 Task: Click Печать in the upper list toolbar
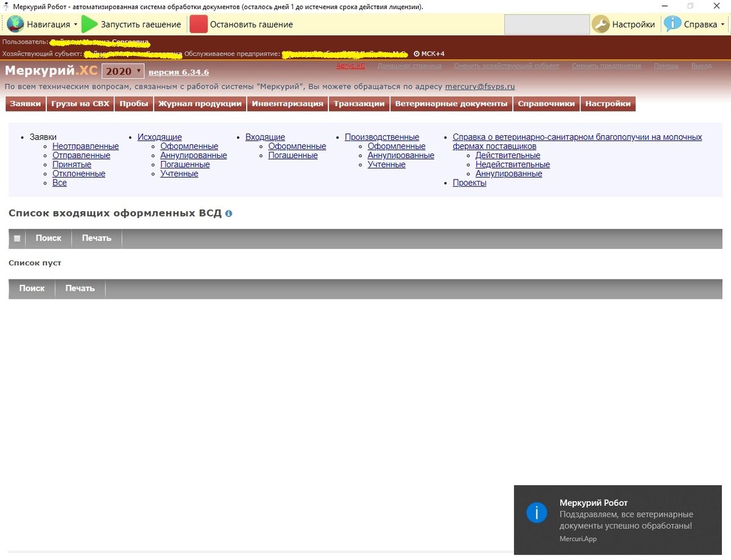point(97,238)
